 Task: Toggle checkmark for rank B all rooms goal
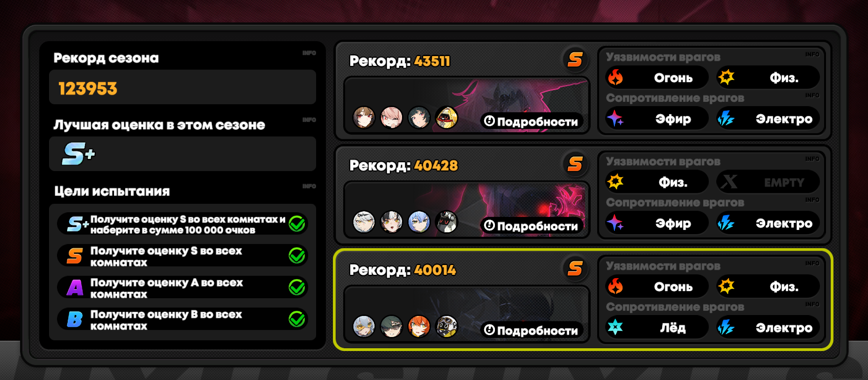pos(297,319)
